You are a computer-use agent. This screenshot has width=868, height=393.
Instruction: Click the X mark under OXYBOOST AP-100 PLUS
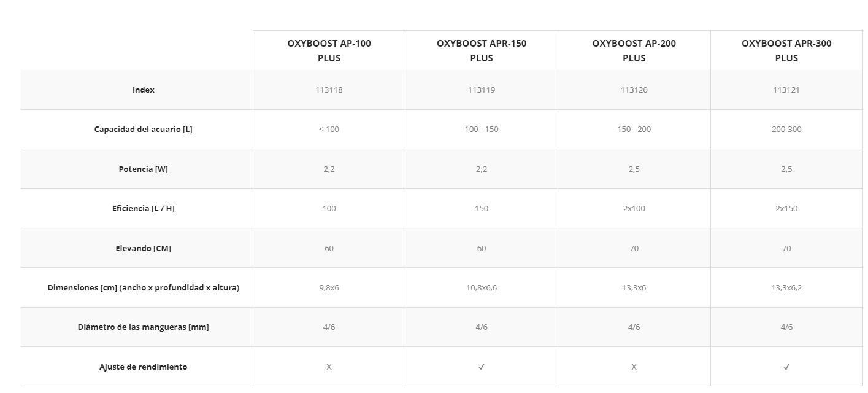(x=329, y=367)
